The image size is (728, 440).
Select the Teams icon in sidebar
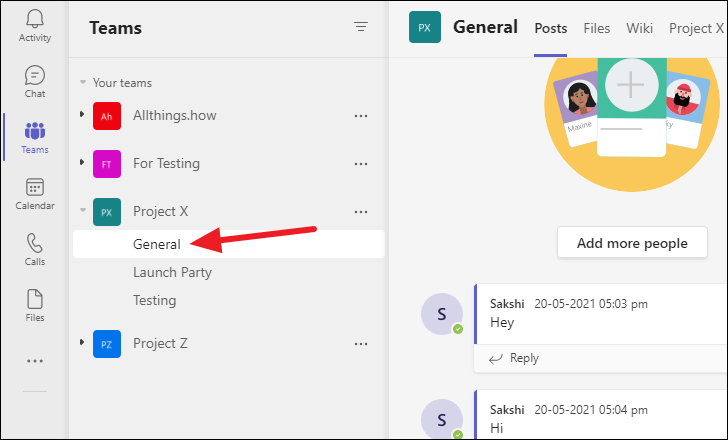coord(35,137)
